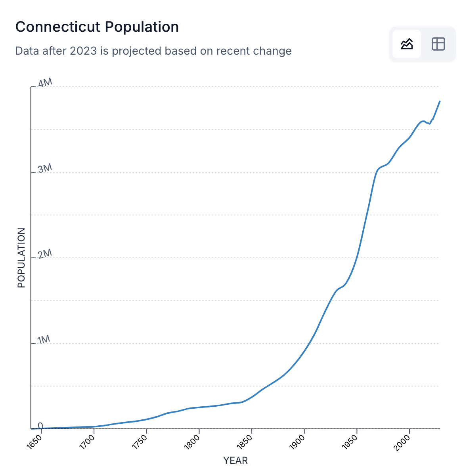Click the 3M y-axis label

coord(45,169)
